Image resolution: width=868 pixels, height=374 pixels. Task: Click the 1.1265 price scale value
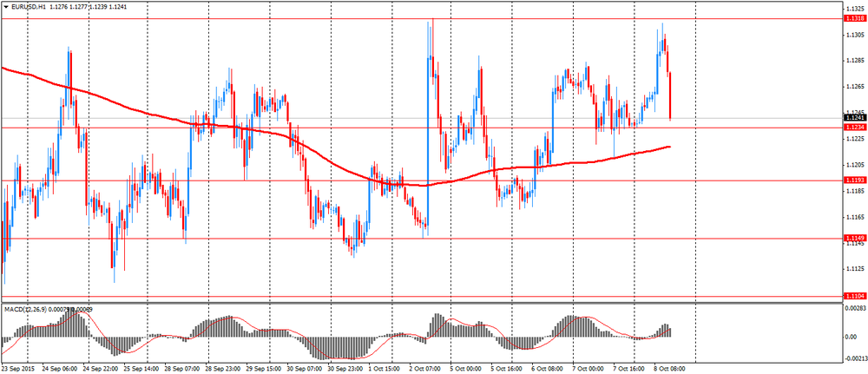855,86
